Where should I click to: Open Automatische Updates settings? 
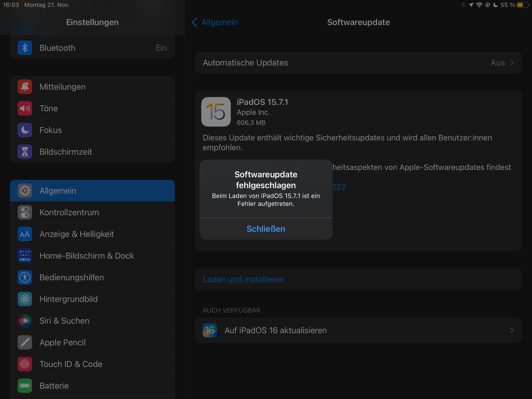(x=358, y=63)
